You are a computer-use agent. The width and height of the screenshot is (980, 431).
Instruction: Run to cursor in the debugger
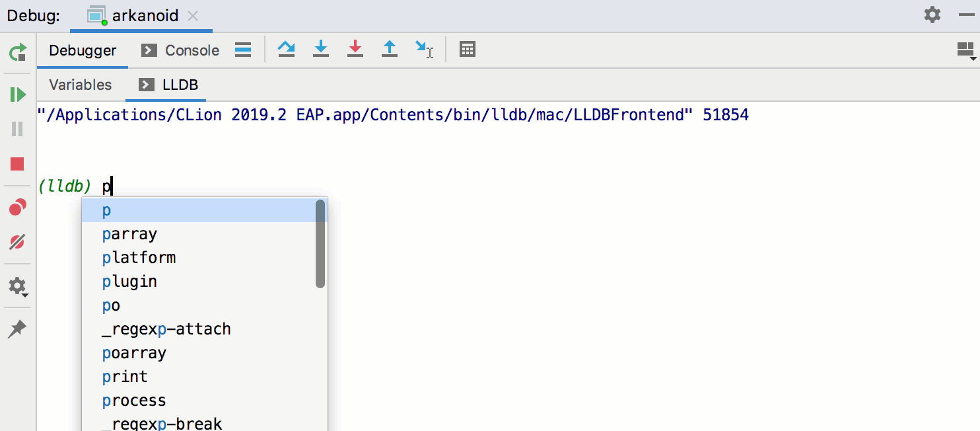point(423,49)
